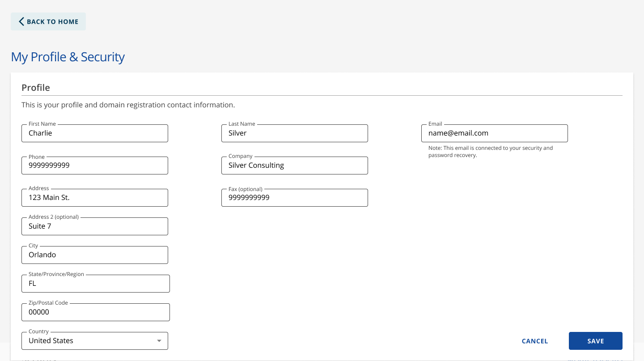
Task: Click the back chevron arrow icon
Action: pyautogui.click(x=21, y=21)
